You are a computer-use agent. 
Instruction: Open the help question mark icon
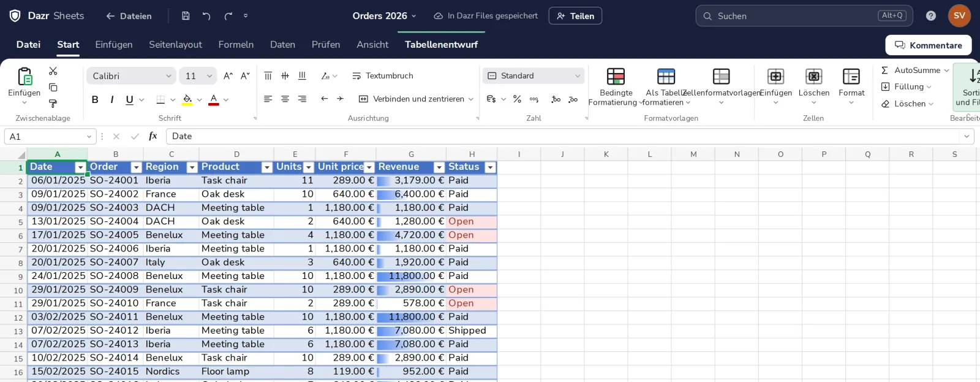931,16
